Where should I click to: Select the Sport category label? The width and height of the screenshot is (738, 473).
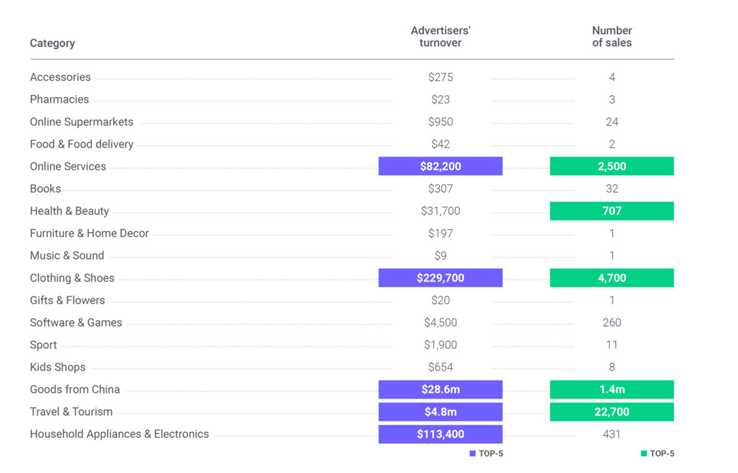(x=43, y=345)
